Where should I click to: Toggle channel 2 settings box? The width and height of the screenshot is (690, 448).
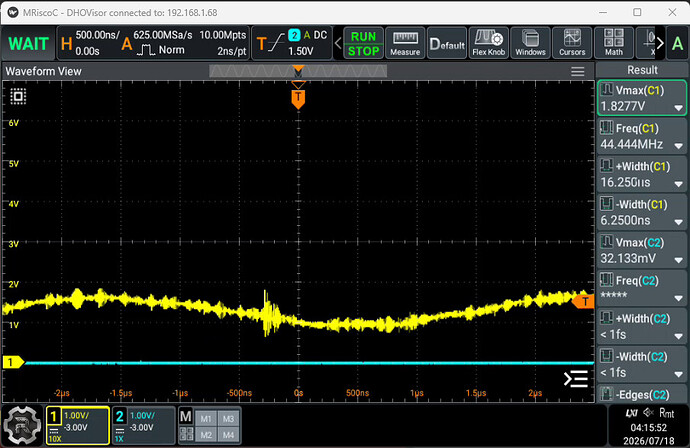(143, 425)
